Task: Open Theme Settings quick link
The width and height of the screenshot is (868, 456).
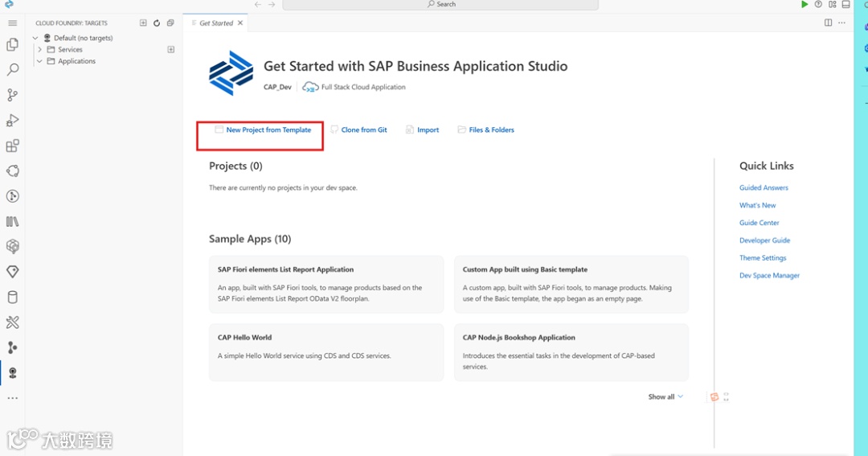Action: pyautogui.click(x=762, y=257)
